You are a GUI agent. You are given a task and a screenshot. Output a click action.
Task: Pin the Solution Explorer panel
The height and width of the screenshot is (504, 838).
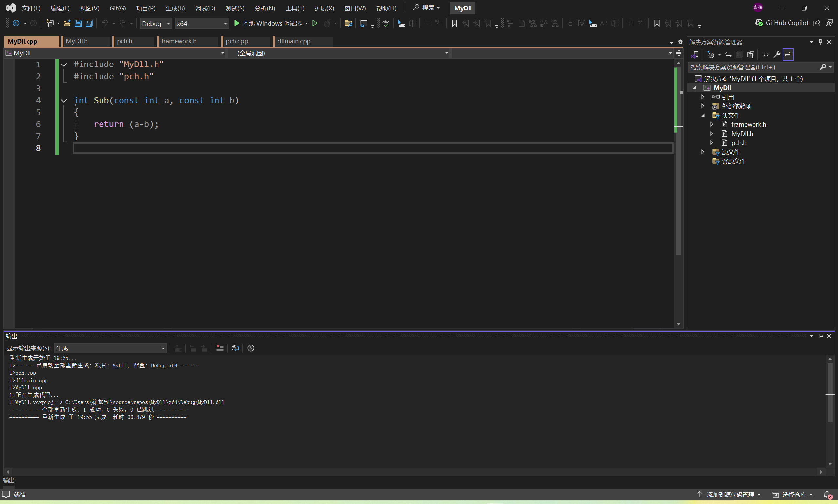tap(820, 42)
